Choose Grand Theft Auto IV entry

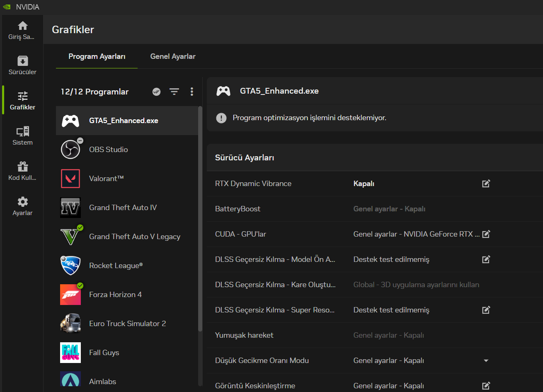click(x=127, y=208)
